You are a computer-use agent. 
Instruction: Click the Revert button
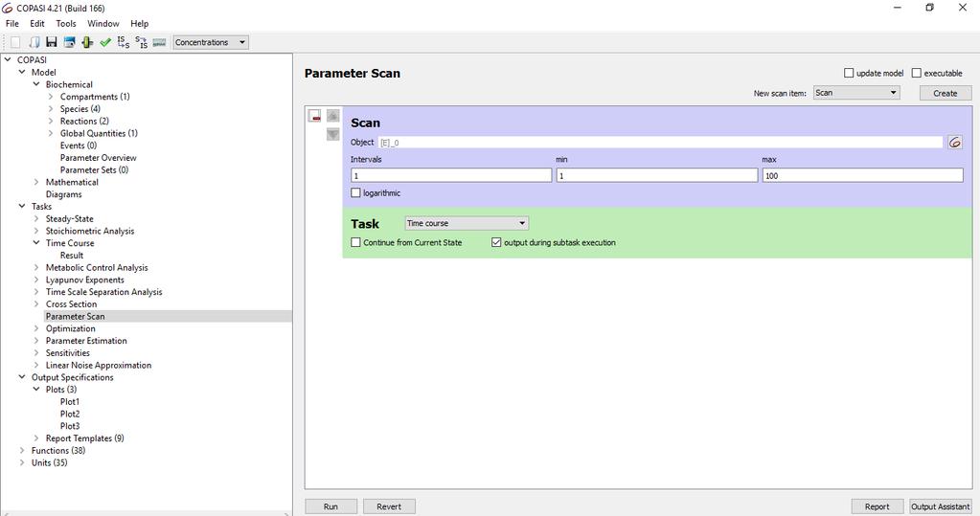(x=389, y=506)
